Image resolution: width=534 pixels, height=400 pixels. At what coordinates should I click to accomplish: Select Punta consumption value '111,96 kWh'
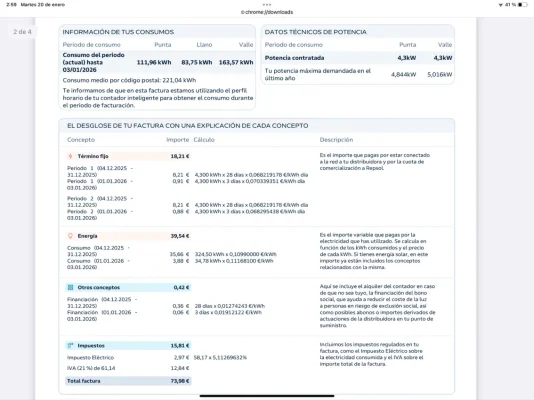[x=154, y=62]
